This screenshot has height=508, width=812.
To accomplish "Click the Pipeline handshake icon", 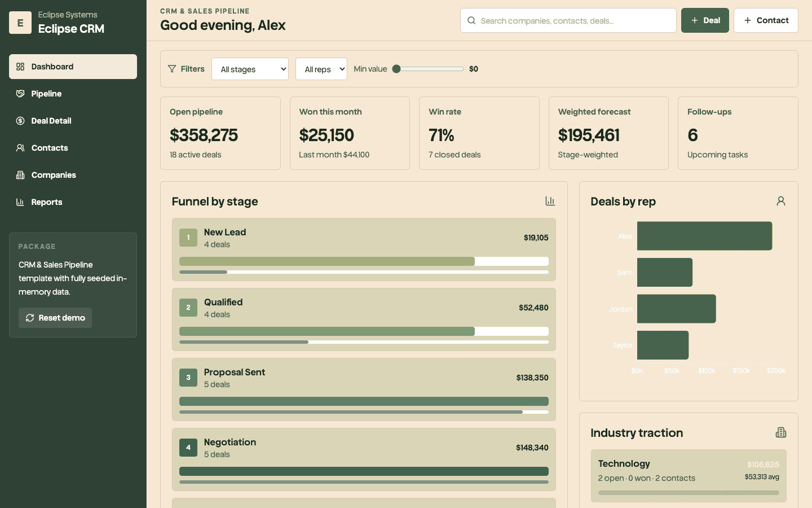I will [20, 94].
